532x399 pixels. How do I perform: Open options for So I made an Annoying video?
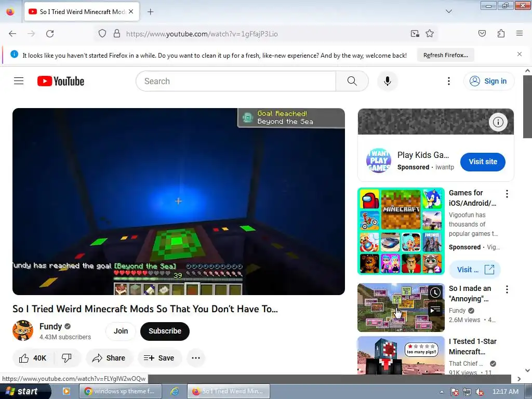coord(507,289)
